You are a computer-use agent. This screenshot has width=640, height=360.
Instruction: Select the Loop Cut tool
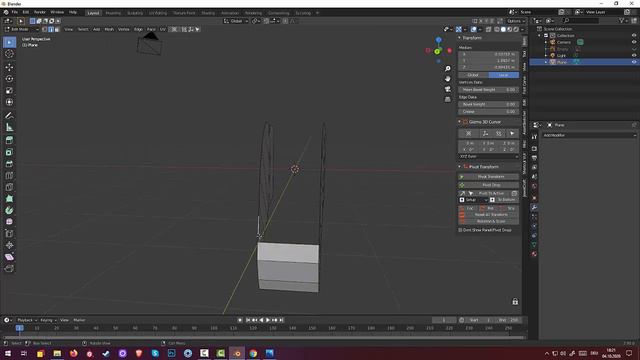pos(9,176)
